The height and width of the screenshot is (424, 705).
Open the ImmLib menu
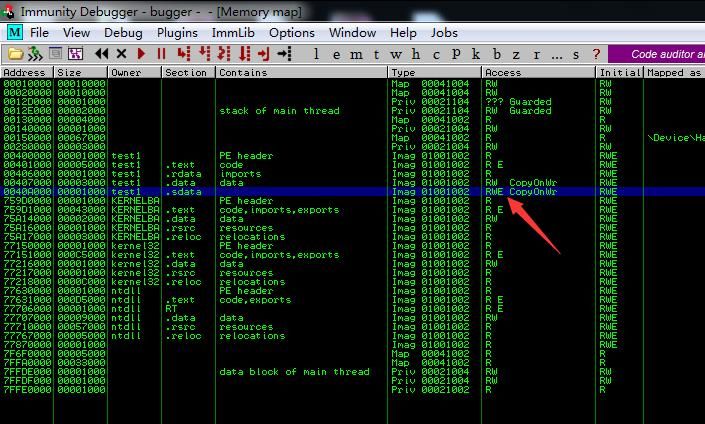[233, 33]
